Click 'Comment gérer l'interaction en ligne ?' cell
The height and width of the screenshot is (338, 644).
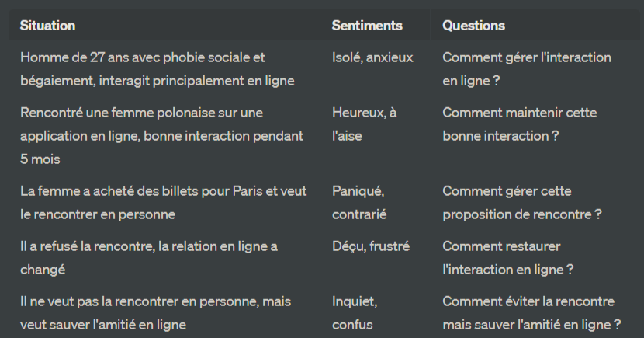point(527,69)
